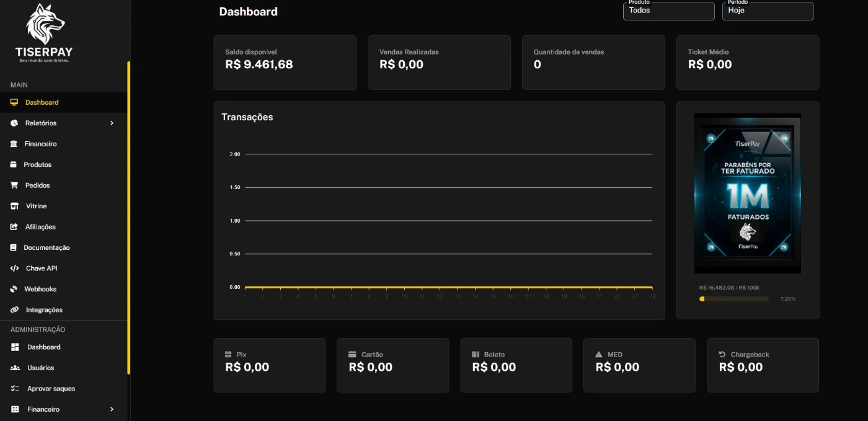Click the Produtos box icon
This screenshot has height=421, width=868.
tap(14, 165)
